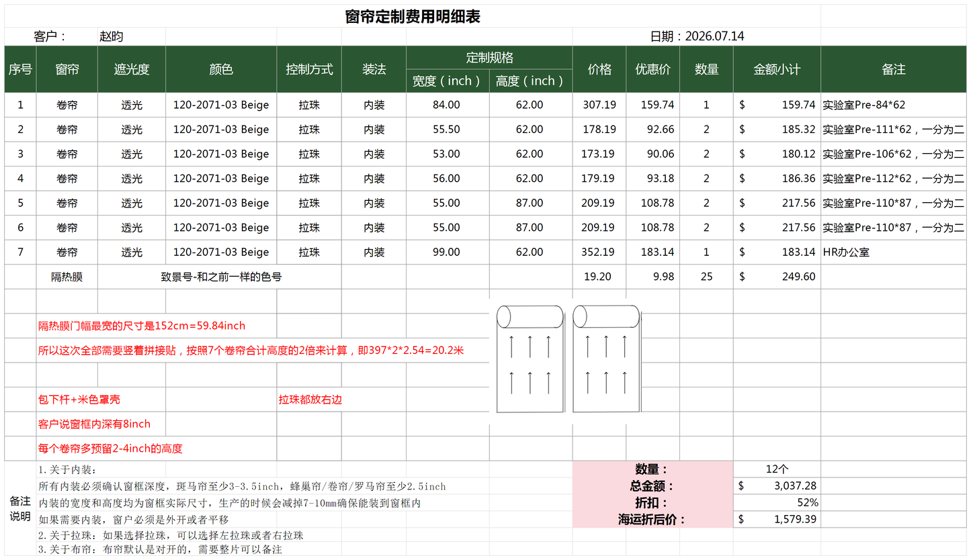Click the 窗帘 column header
Viewport: 971px width, 560px height.
(67, 69)
